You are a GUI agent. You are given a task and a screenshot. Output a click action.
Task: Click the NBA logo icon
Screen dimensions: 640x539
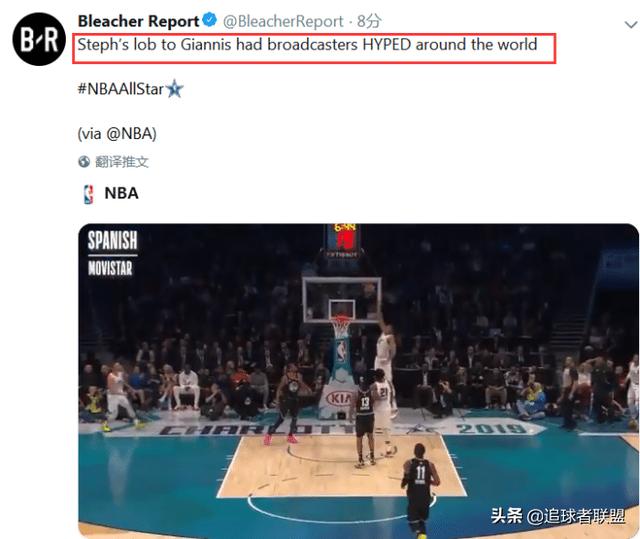[88, 194]
